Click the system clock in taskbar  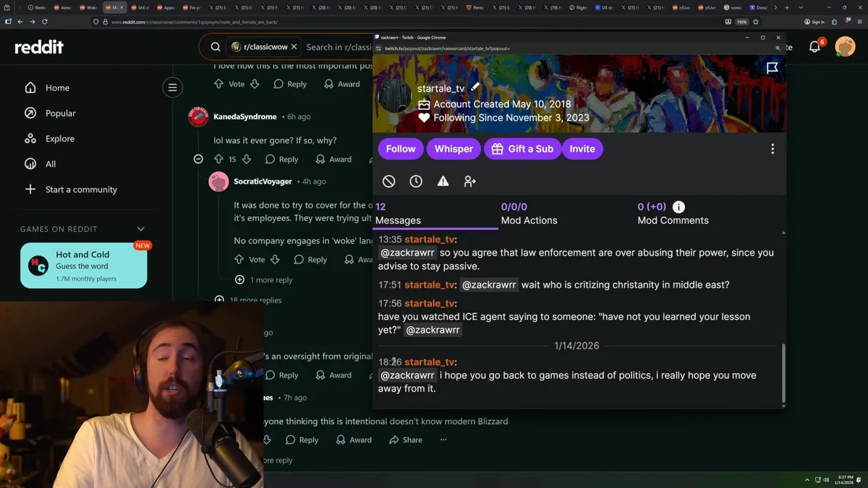click(x=845, y=480)
